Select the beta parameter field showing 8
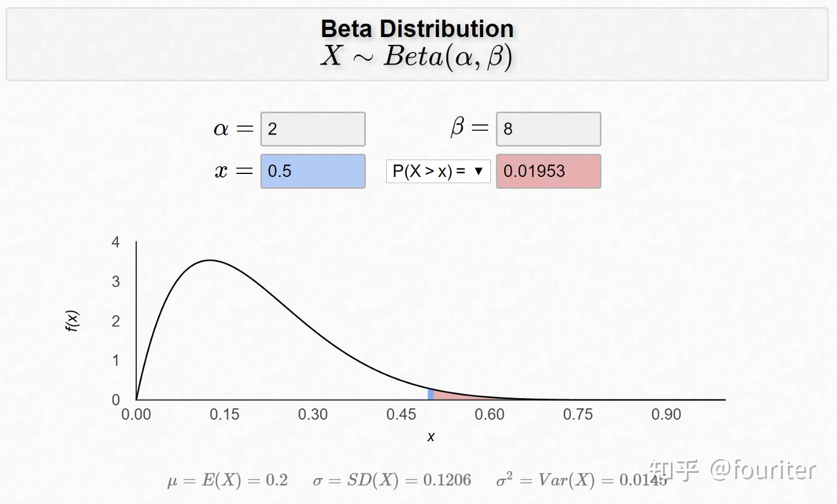The height and width of the screenshot is (504, 837). coord(548,129)
